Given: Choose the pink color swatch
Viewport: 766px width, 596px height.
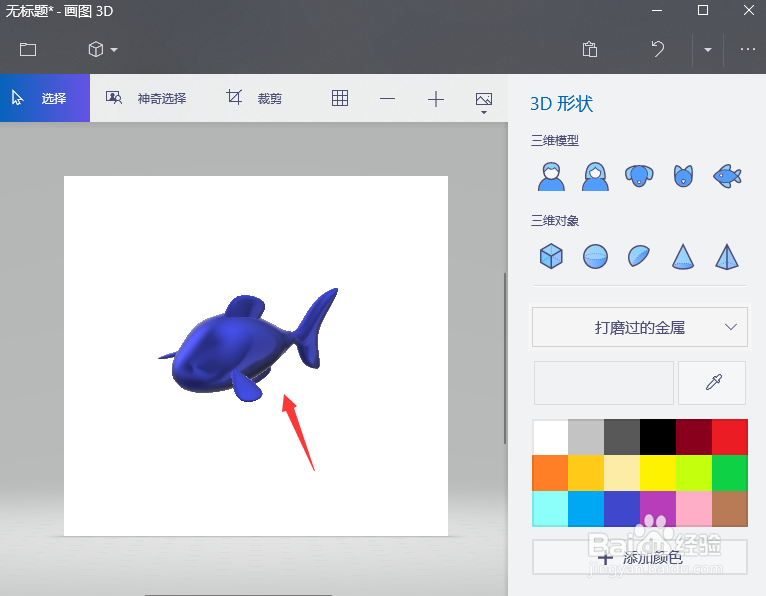Looking at the screenshot, I should click(x=694, y=509).
